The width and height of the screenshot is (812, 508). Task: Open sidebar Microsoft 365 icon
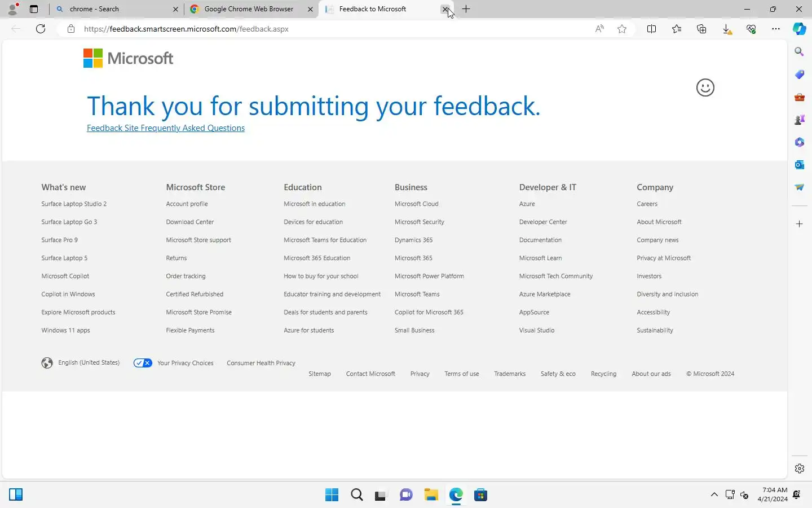[x=799, y=142]
